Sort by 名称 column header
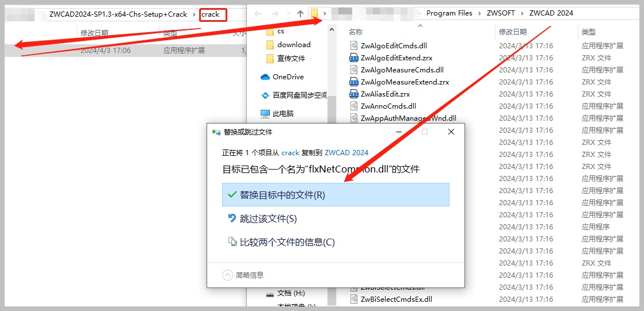Viewport: 644px width, 311px height. point(356,32)
